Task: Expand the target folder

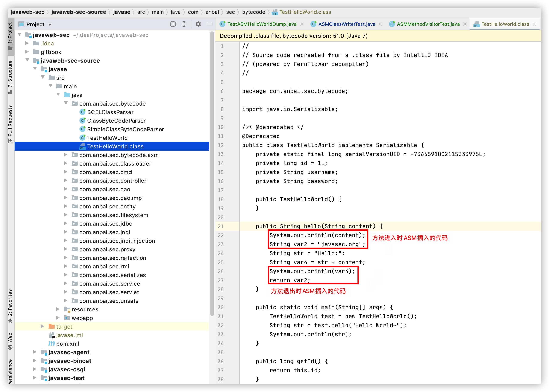Action: click(42, 326)
